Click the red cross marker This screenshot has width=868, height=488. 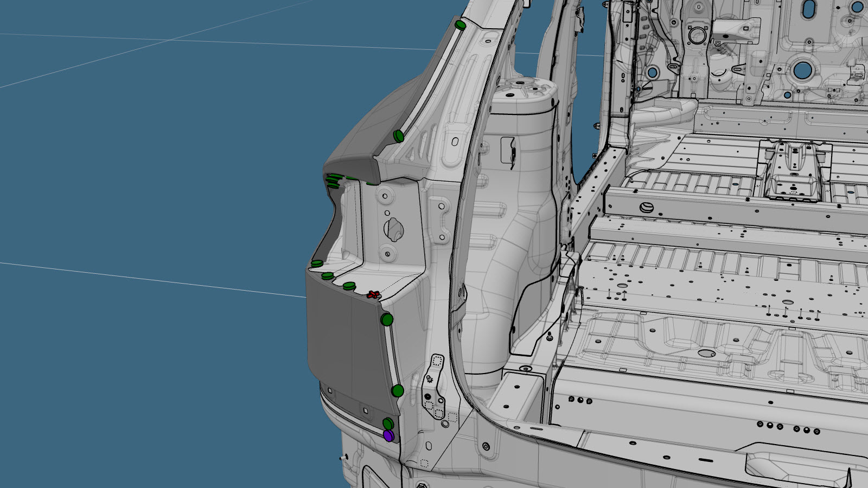tap(373, 295)
